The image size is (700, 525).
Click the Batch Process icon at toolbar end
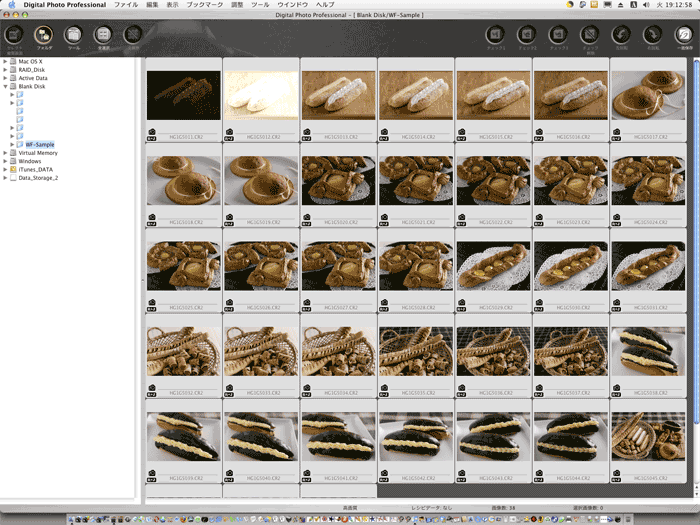(x=684, y=36)
